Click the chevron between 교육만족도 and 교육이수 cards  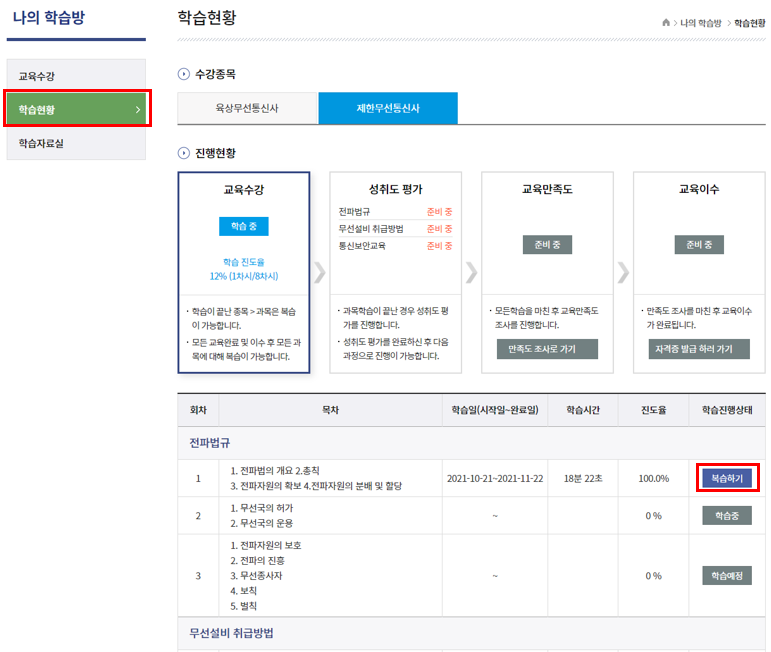(624, 272)
